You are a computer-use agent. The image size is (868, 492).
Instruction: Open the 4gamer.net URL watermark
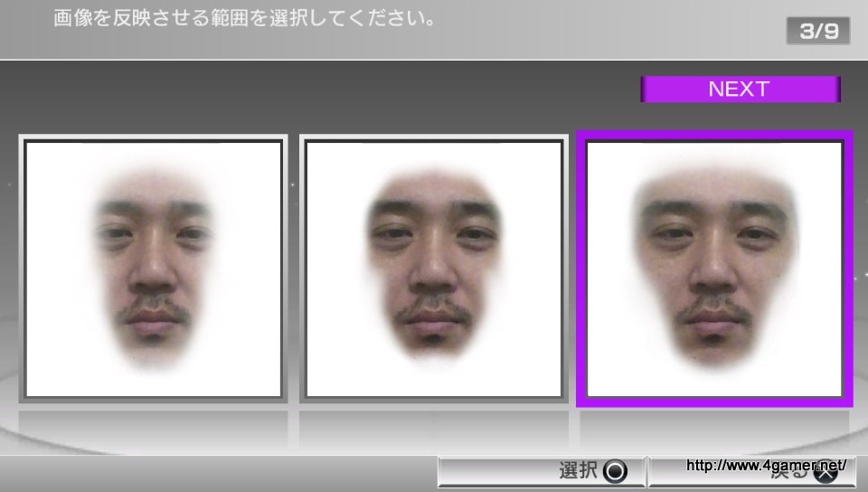pyautogui.click(x=767, y=467)
